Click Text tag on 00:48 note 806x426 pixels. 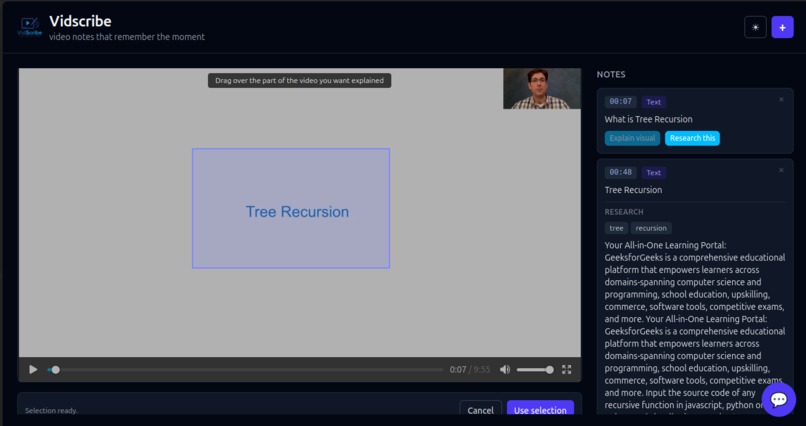[x=653, y=173]
